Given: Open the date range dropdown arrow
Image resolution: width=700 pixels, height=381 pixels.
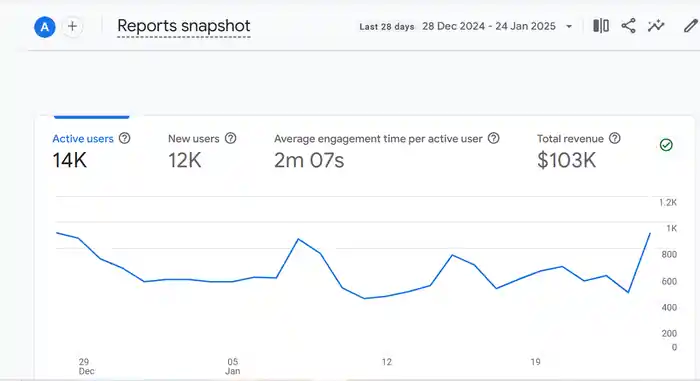Looking at the screenshot, I should coord(569,26).
